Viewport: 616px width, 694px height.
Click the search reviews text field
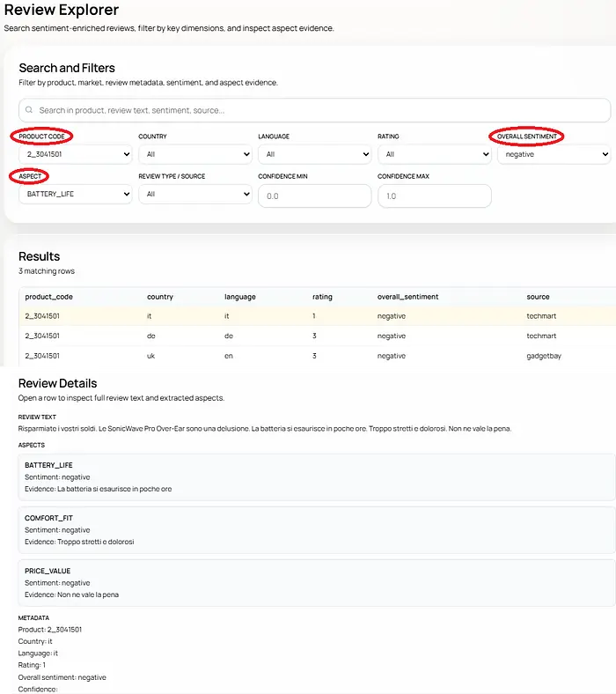click(317, 110)
